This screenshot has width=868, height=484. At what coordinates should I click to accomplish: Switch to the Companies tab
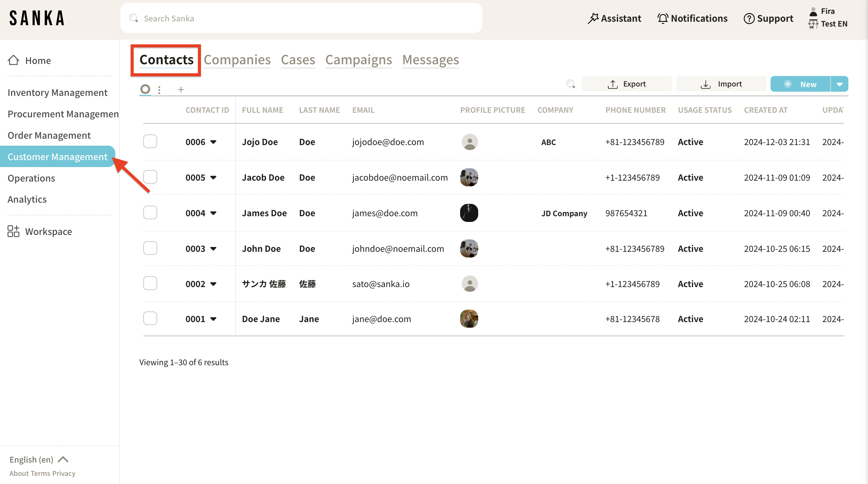[x=237, y=60]
